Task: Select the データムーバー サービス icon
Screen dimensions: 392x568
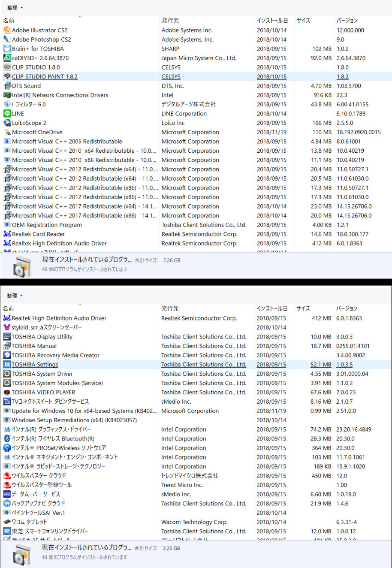Action: pyautogui.click(x=7, y=494)
